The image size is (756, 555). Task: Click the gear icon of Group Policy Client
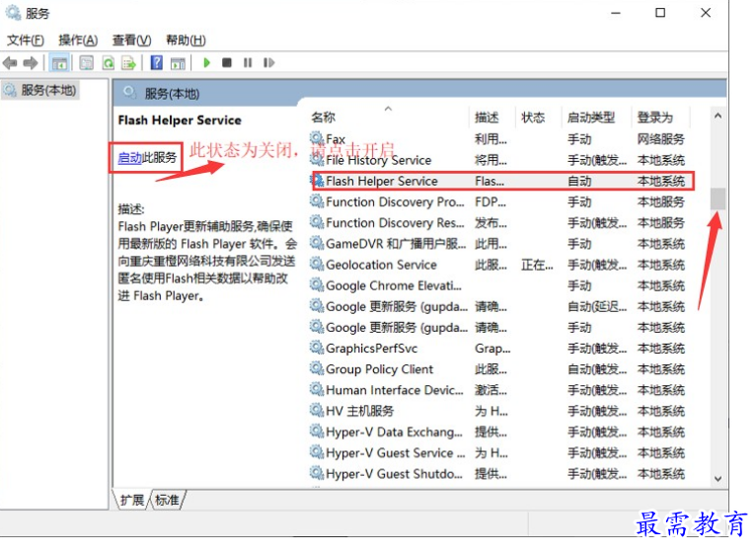pyautogui.click(x=316, y=368)
